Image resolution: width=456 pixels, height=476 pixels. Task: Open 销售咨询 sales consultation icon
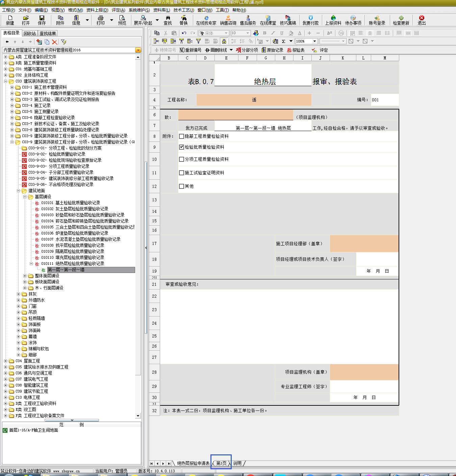tap(228, 20)
